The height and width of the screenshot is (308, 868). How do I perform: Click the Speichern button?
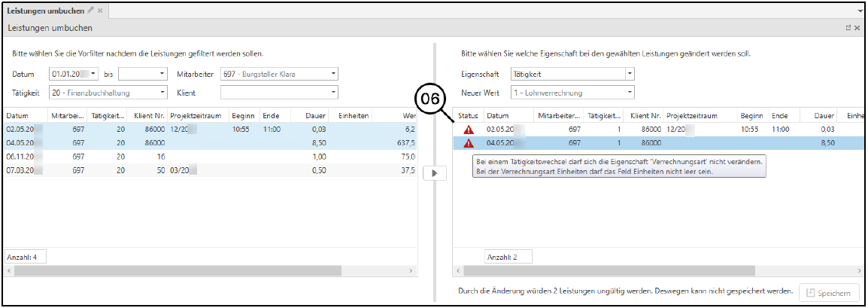click(x=829, y=293)
